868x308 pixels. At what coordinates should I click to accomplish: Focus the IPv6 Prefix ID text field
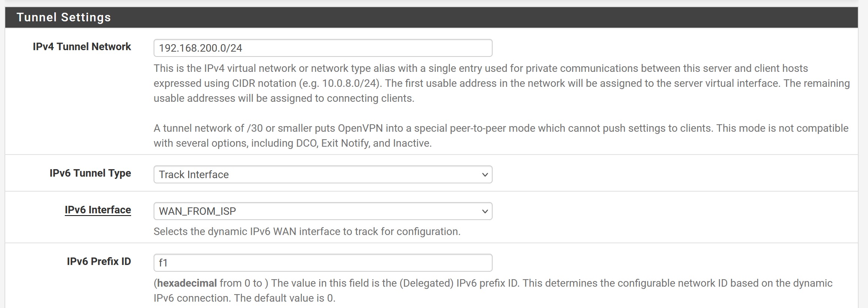322,263
